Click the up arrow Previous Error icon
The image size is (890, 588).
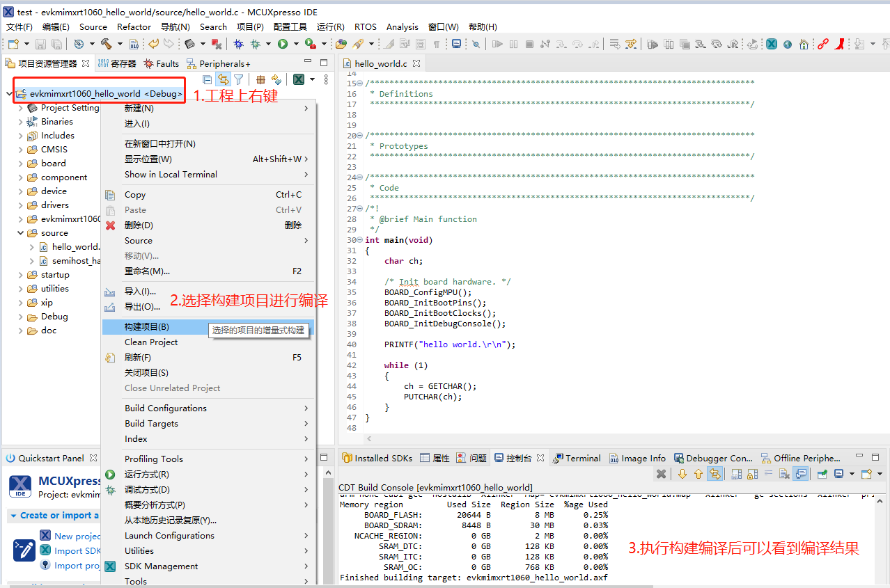click(x=698, y=474)
